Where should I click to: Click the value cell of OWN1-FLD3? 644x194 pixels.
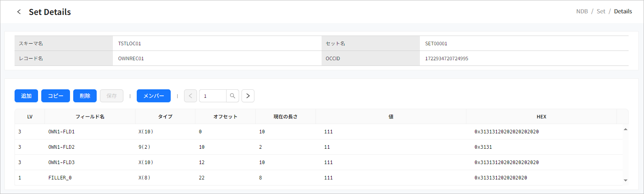point(328,162)
